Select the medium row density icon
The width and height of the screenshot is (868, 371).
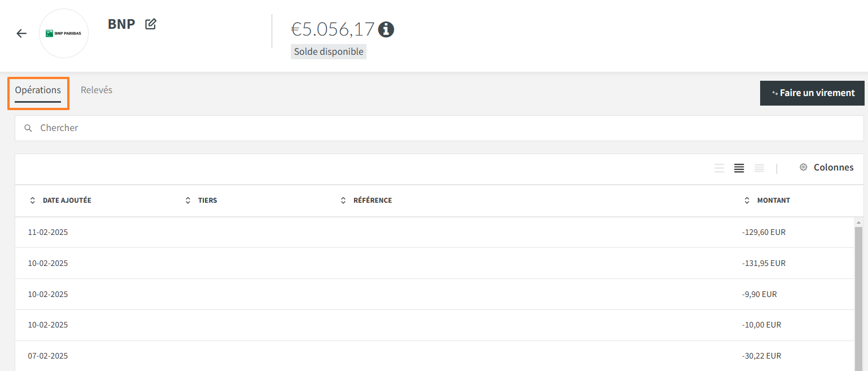tap(739, 168)
